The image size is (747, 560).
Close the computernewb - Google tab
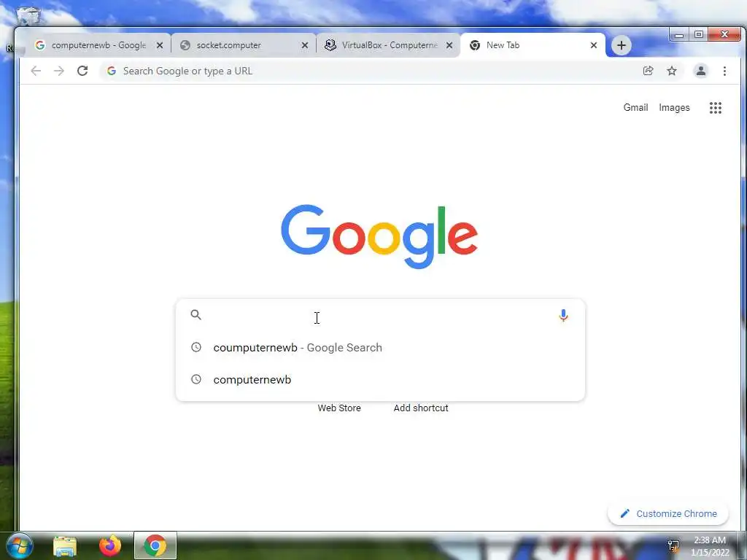tap(160, 45)
